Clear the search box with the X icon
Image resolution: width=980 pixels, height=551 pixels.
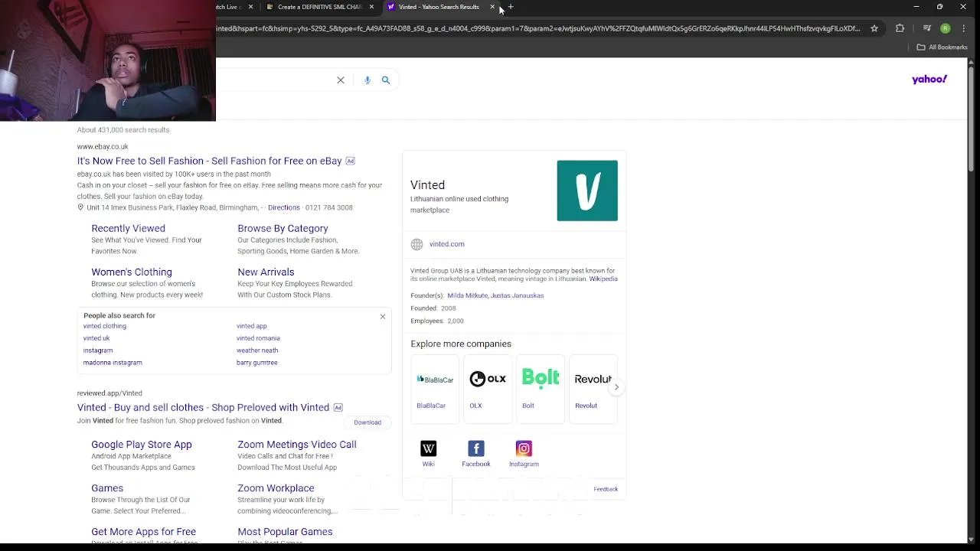point(341,80)
